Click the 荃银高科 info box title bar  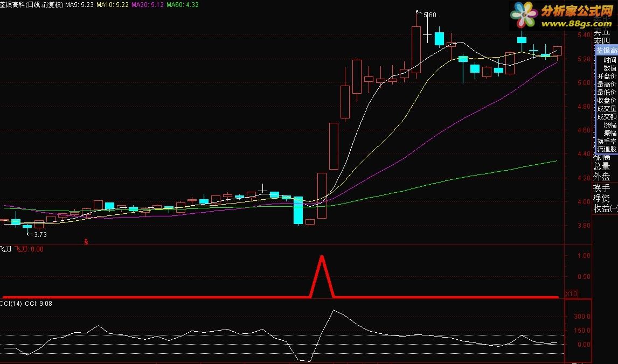[x=607, y=51]
